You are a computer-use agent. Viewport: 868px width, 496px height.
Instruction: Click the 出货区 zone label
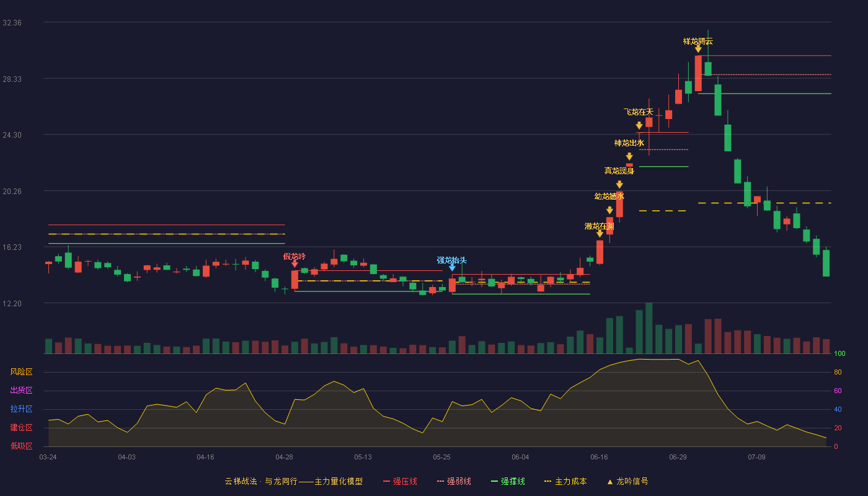tap(22, 391)
